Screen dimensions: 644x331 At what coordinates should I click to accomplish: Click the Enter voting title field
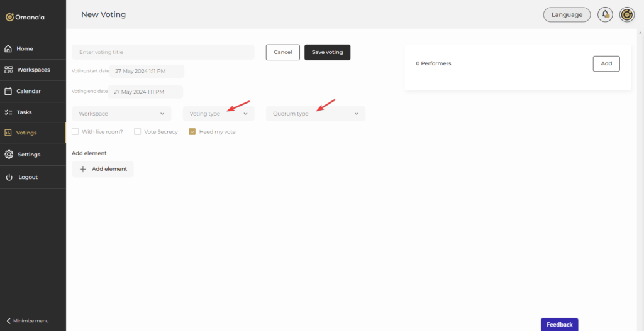tap(163, 52)
